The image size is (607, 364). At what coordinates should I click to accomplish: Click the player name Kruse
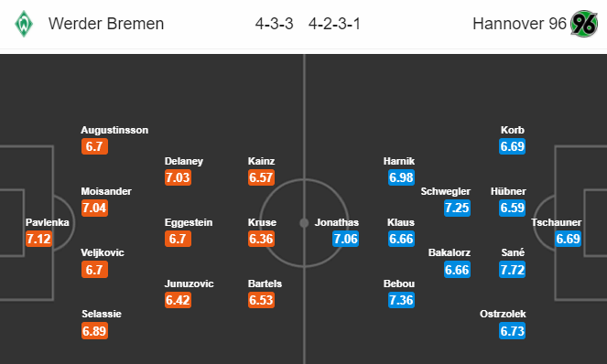pos(262,222)
